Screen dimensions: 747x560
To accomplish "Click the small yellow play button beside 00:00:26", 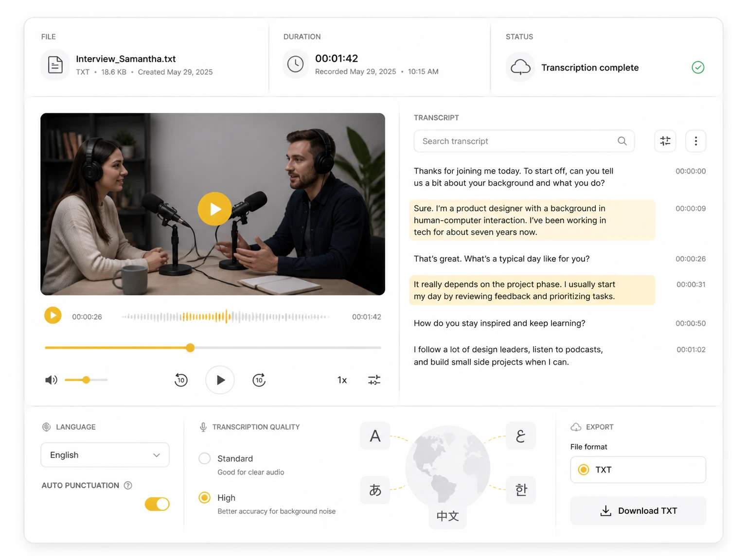I will 53,315.
